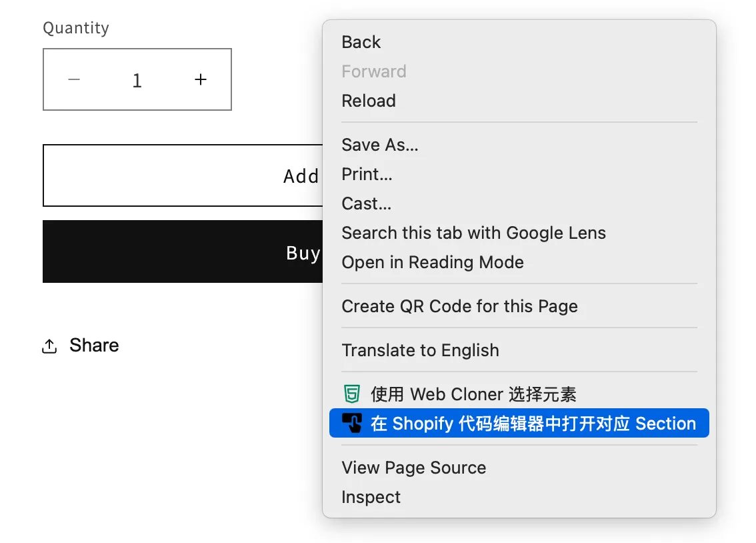Select Translate to English
Viewport: 756px width, 543px height.
(519, 350)
